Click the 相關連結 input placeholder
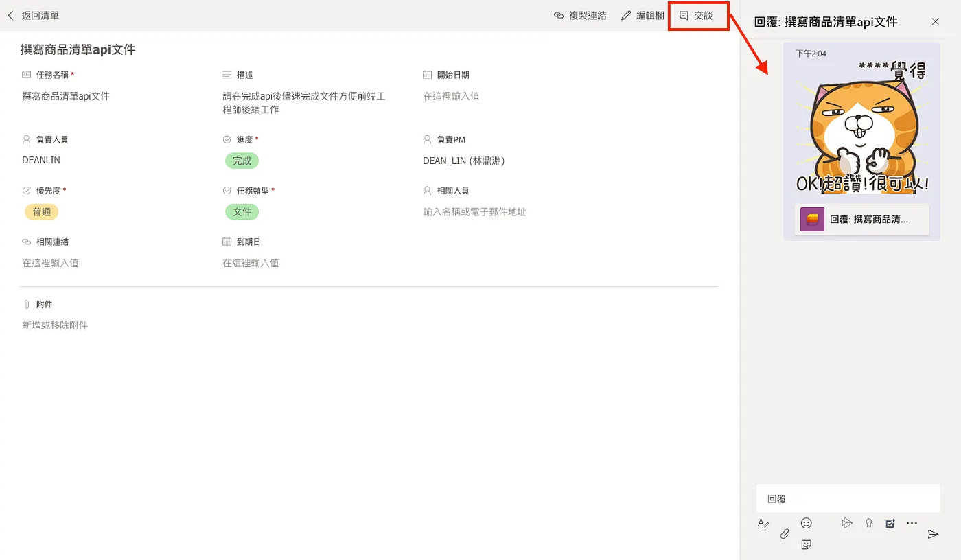961x560 pixels. click(50, 263)
